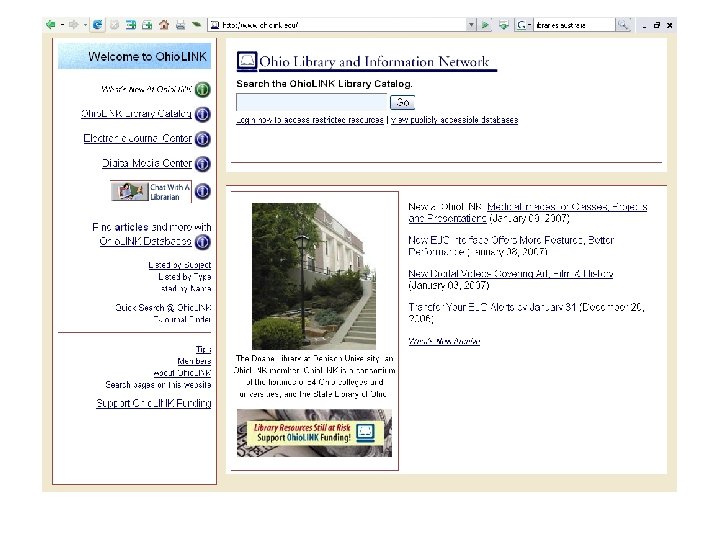
Task: Click green info icon beside What's New
Action: pos(202,89)
